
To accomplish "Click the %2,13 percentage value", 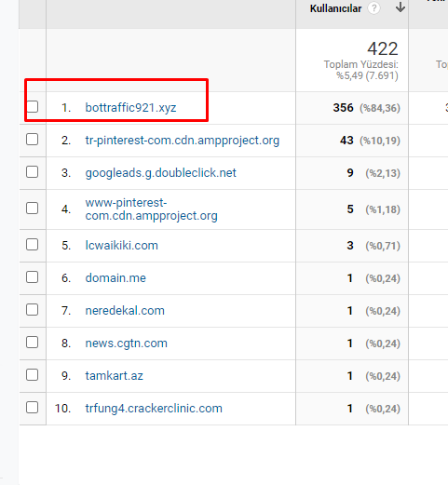I will click(383, 173).
